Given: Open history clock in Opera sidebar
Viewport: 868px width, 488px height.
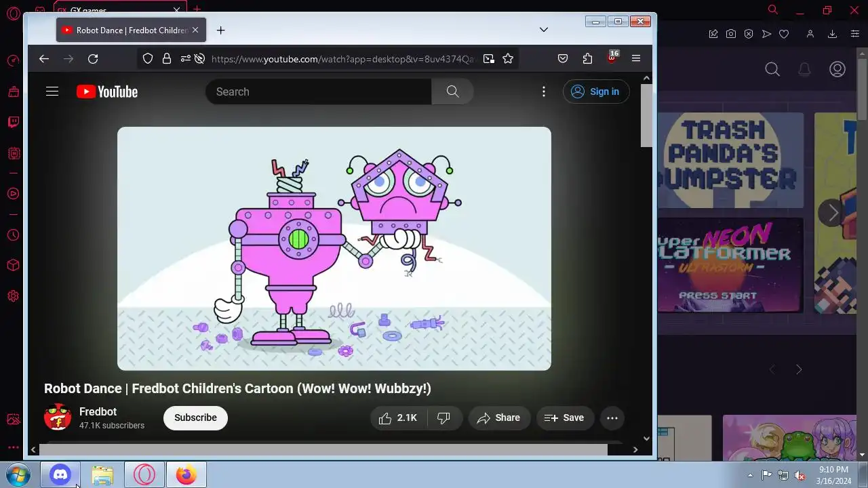Looking at the screenshot, I should click(x=13, y=235).
